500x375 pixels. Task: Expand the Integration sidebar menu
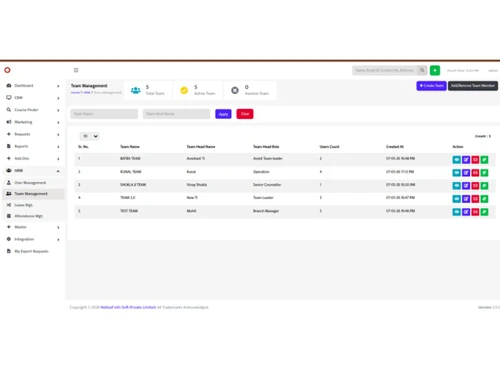pos(33,239)
